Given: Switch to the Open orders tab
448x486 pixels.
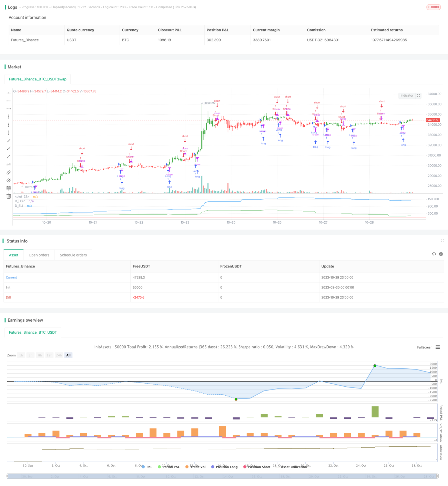Looking at the screenshot, I should (39, 255).
